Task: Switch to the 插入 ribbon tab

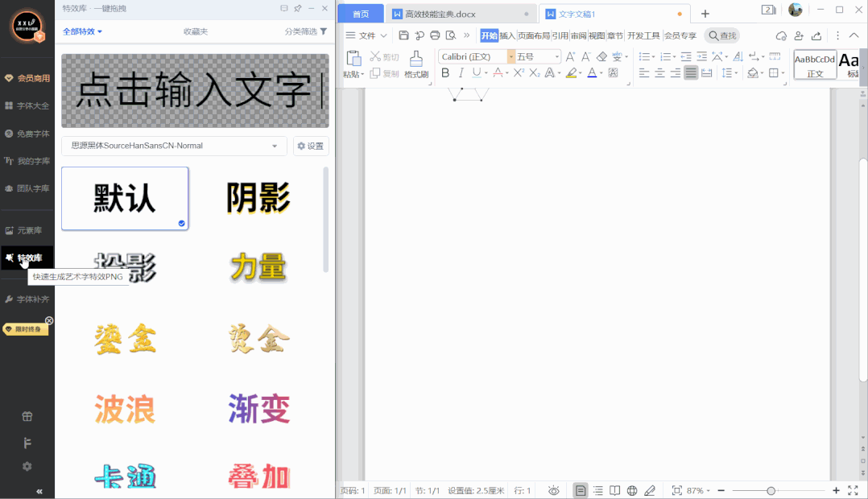Action: coord(507,35)
